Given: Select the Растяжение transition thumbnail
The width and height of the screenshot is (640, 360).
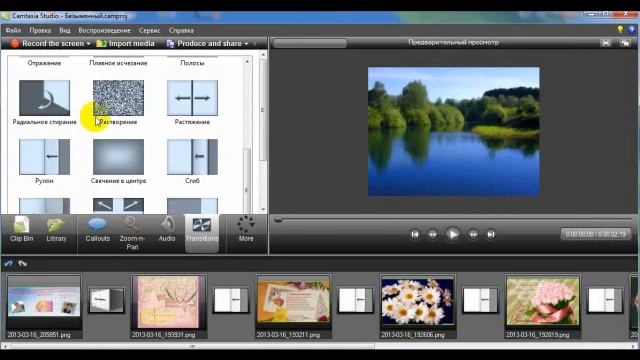Looking at the screenshot, I should (x=192, y=98).
